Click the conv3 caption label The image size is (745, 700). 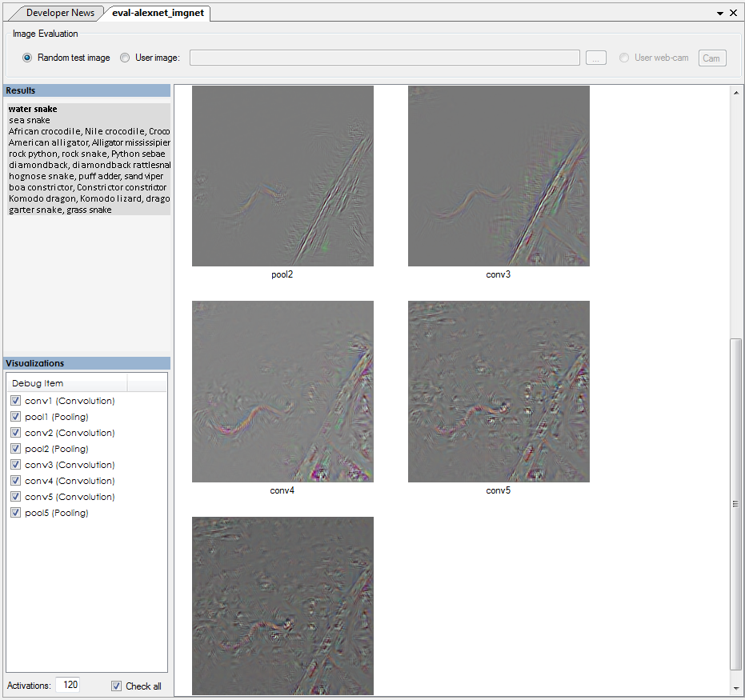pyautogui.click(x=499, y=274)
